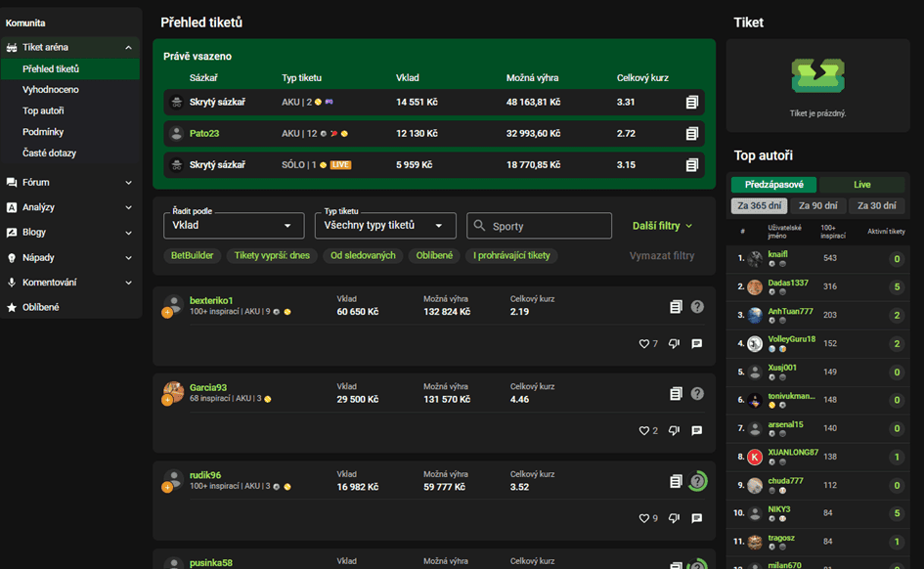Open comments on Garcia93's ticket
The width and height of the screenshot is (924, 569).
point(696,431)
